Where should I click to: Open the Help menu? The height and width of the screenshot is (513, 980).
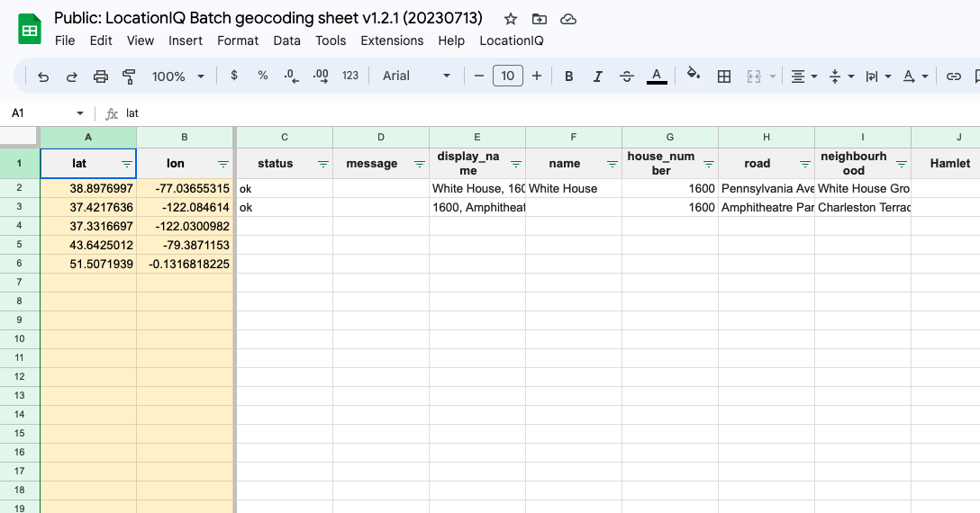451,40
